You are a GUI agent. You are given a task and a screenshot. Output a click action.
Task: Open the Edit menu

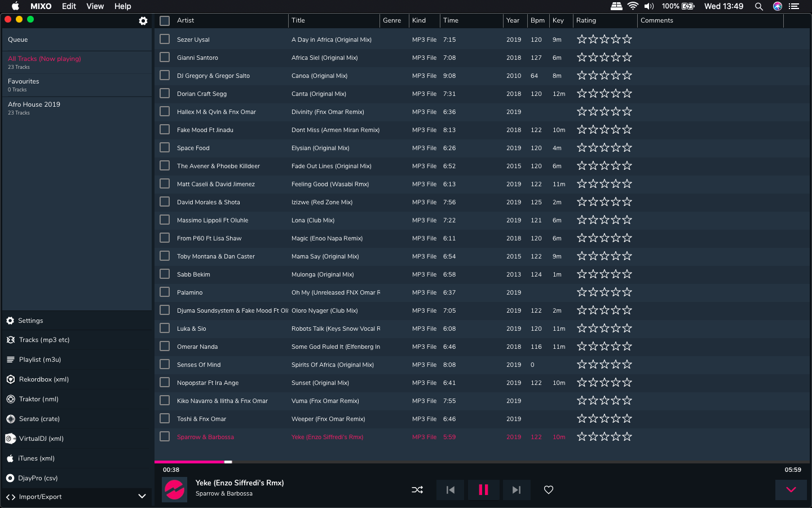tap(69, 6)
